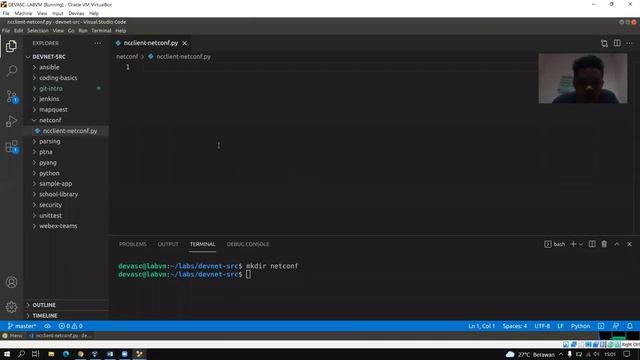The image size is (640, 360).
Task: Open Source Control view icon
Action: pyautogui.click(x=11, y=96)
